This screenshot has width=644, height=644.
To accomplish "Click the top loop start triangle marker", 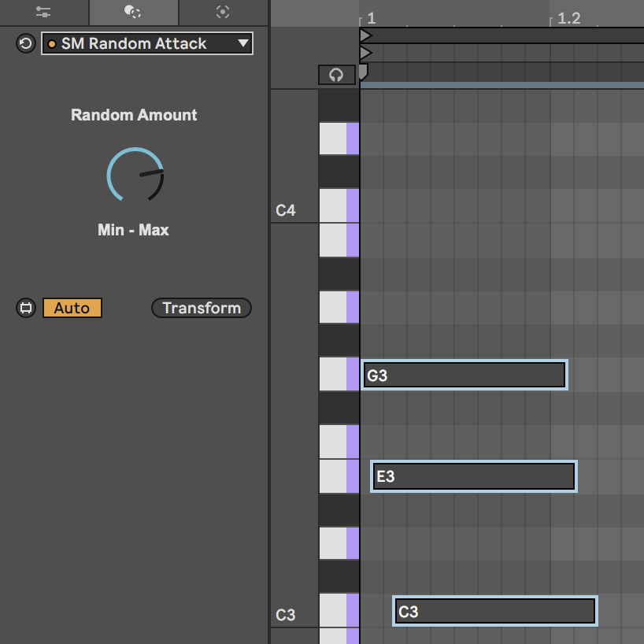I will [365, 35].
